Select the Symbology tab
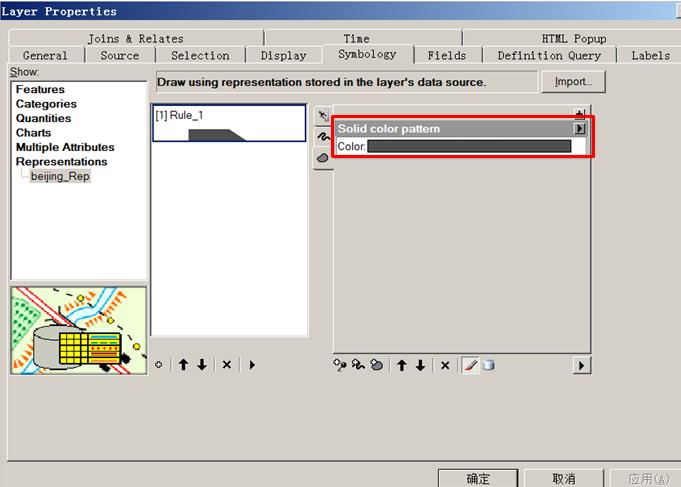 (367, 54)
